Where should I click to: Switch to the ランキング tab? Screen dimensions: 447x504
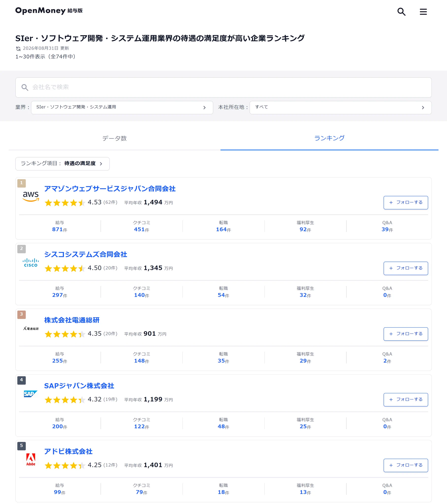pyautogui.click(x=329, y=138)
